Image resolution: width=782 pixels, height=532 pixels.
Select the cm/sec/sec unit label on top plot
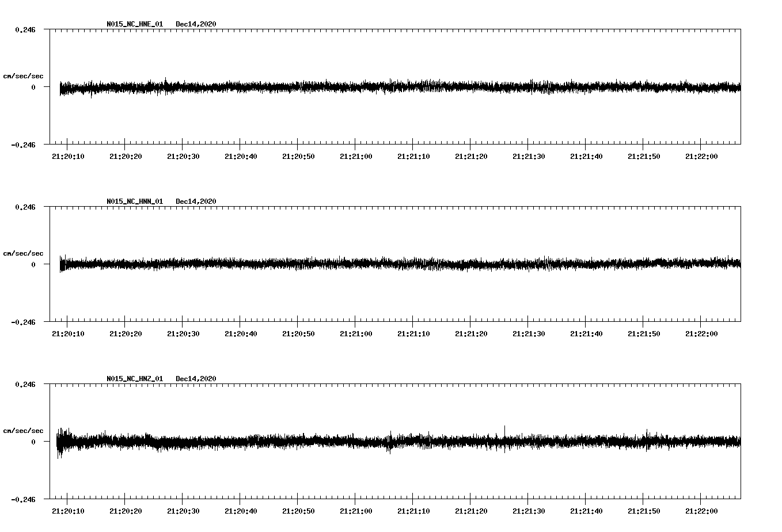tap(24, 75)
